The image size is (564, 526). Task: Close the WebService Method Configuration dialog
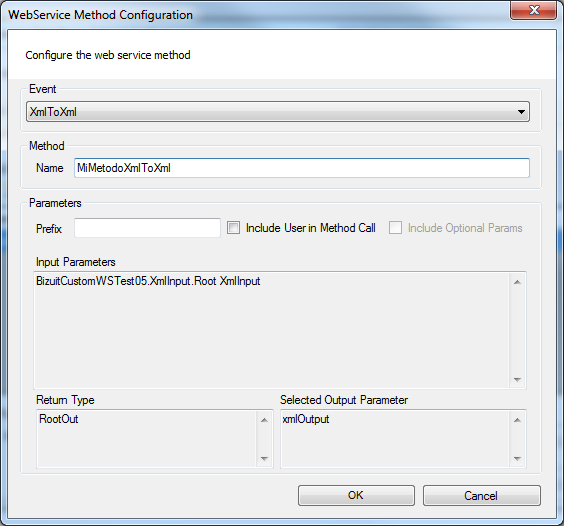[x=534, y=10]
